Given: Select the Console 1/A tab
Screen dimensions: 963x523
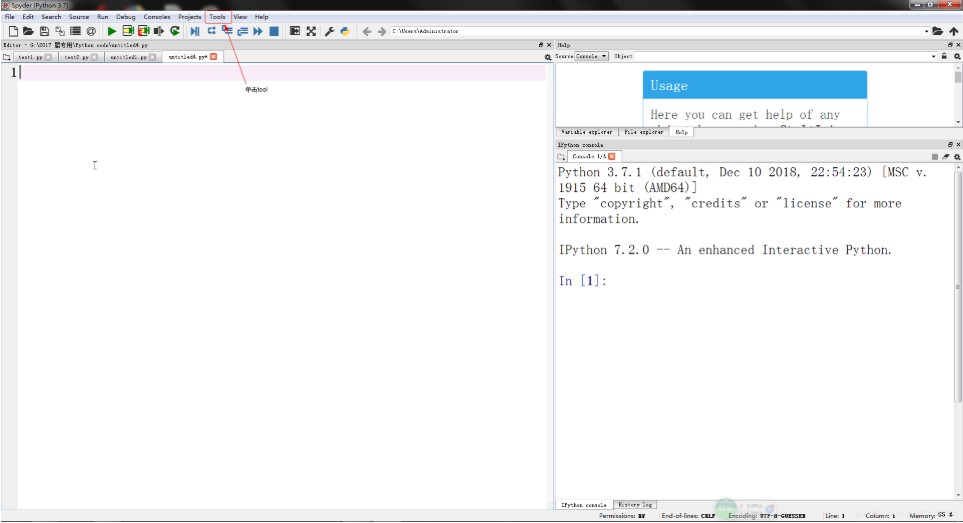Looking at the screenshot, I should point(588,157).
